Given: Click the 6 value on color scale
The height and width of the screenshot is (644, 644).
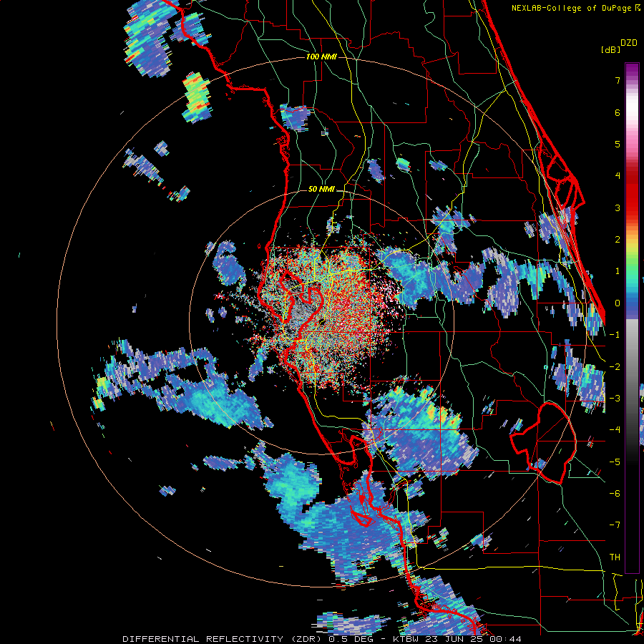Looking at the screenshot, I should pyautogui.click(x=618, y=112).
